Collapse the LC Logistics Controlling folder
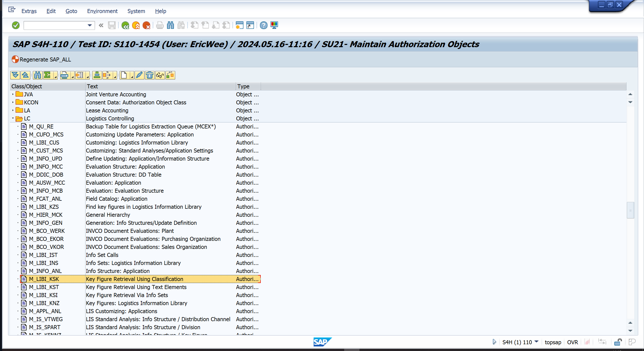This screenshot has height=351, width=644. click(x=13, y=118)
